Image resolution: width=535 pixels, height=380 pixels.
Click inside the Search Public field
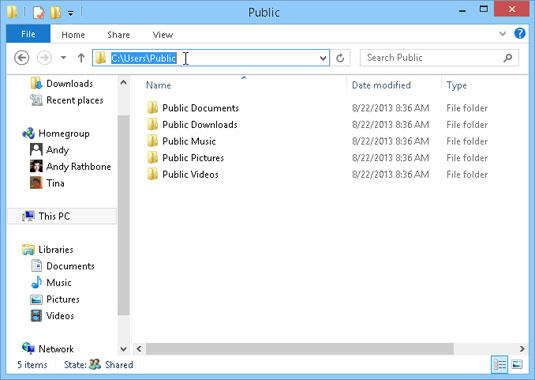click(431, 58)
